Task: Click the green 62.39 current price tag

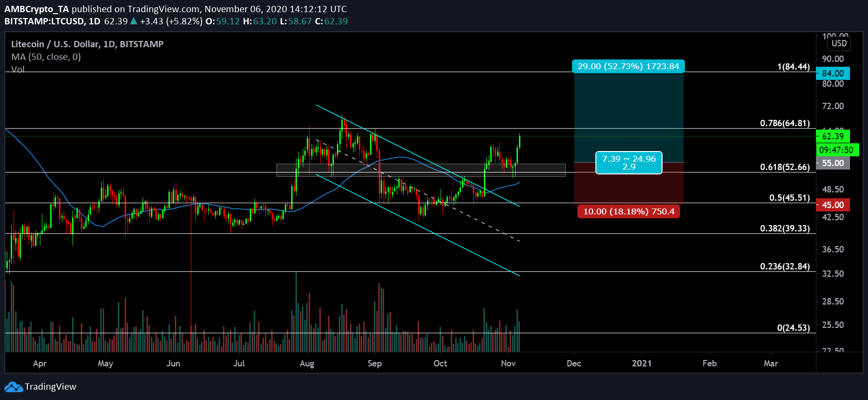Action: pos(832,136)
